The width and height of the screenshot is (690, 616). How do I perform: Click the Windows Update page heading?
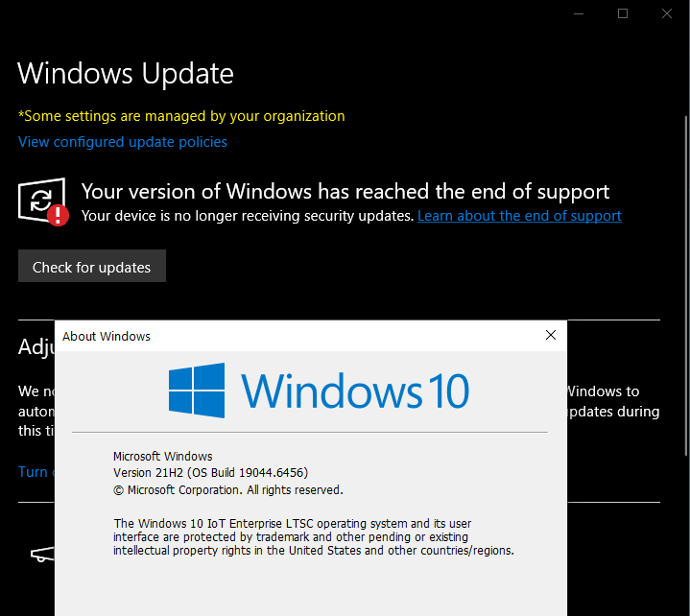pos(126,73)
